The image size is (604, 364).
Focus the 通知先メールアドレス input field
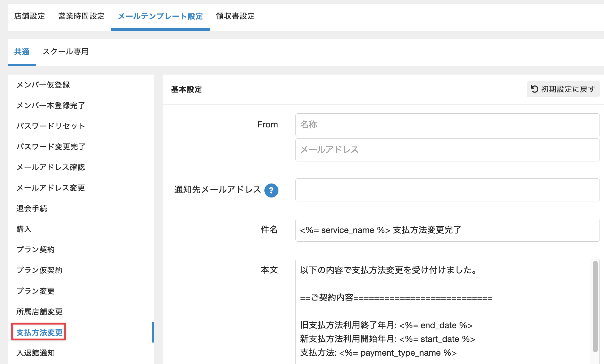(447, 190)
